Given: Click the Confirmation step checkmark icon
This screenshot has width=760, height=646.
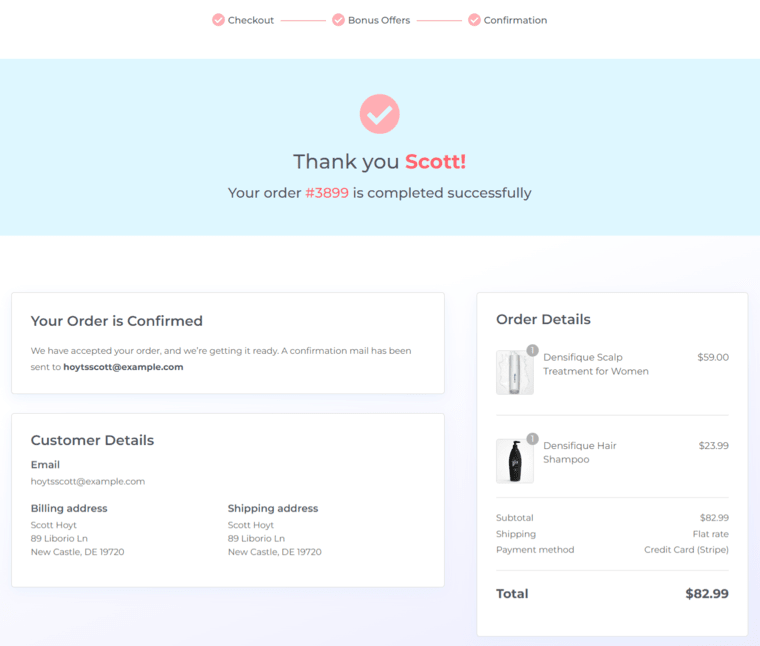Looking at the screenshot, I should pos(475,20).
